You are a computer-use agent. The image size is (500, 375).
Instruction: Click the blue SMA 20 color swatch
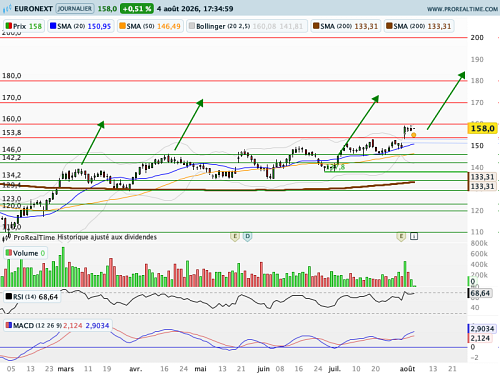coord(53,26)
